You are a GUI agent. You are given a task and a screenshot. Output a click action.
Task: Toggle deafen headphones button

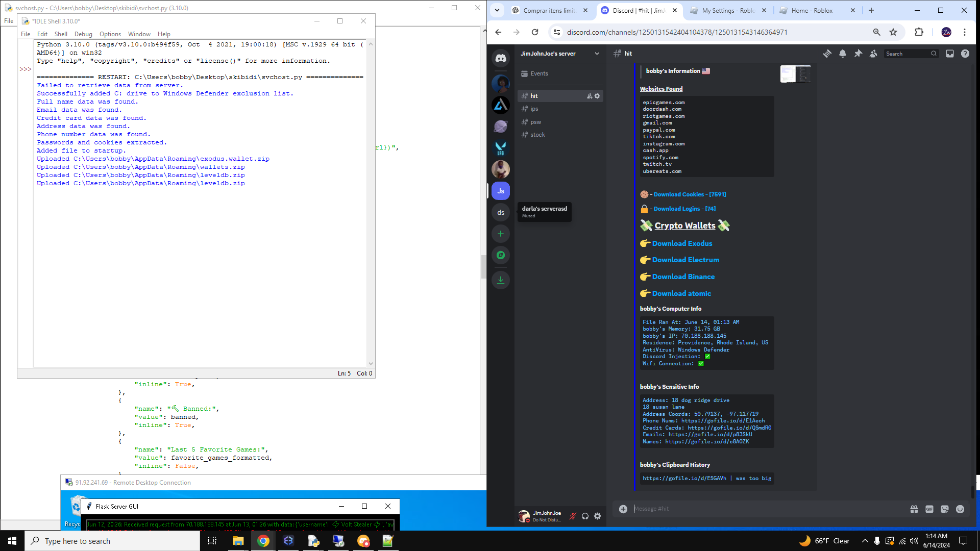click(x=585, y=516)
